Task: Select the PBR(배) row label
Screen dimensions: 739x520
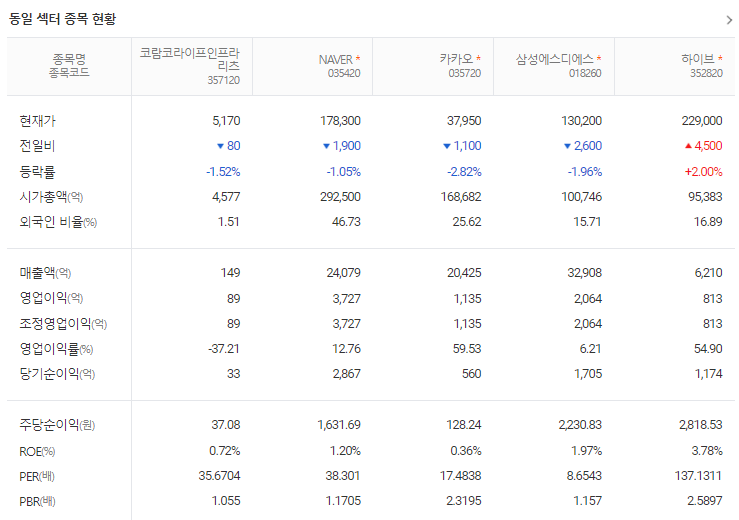Action: [x=37, y=501]
